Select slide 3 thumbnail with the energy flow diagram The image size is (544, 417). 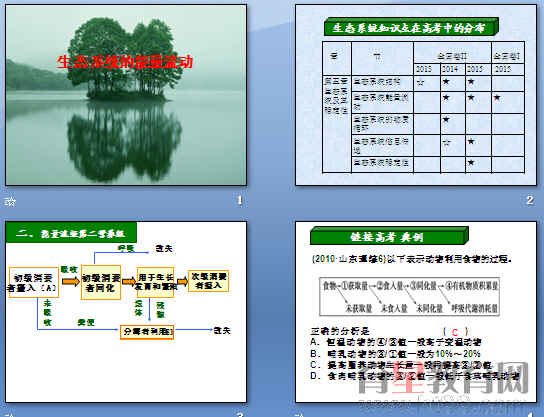[126, 312]
